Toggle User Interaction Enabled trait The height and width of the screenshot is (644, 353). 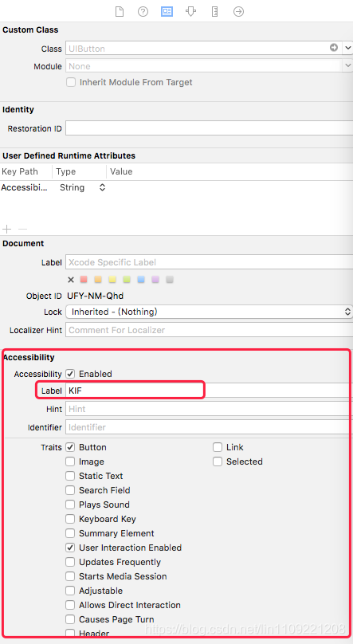[x=71, y=548]
